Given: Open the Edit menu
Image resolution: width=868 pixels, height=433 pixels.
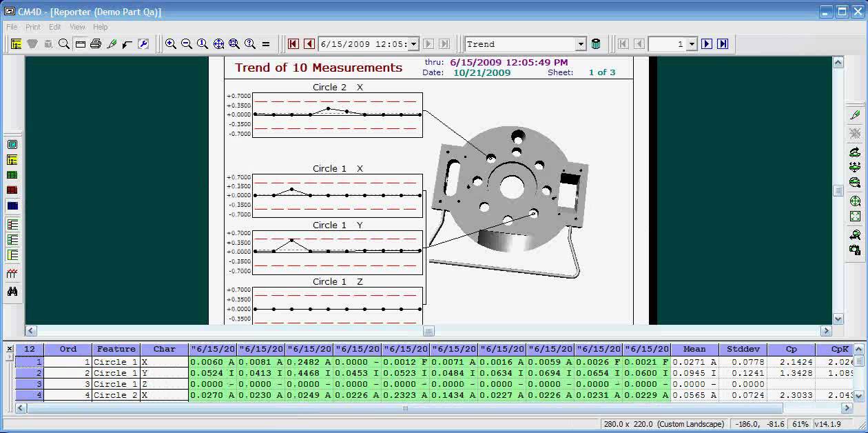Looking at the screenshot, I should 55,27.
